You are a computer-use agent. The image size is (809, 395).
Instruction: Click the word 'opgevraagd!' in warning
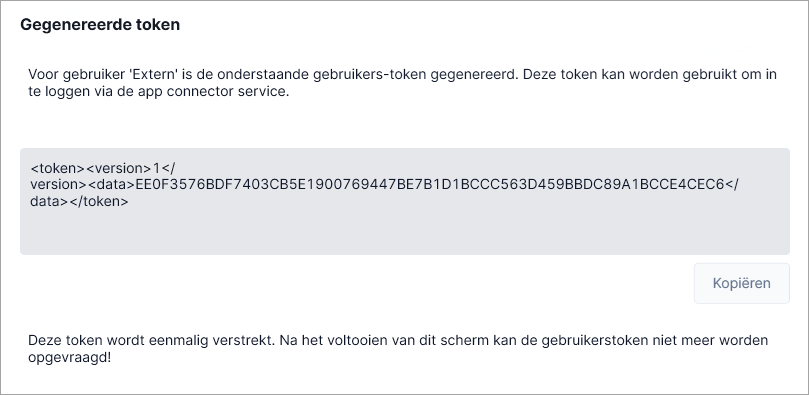click(x=69, y=357)
